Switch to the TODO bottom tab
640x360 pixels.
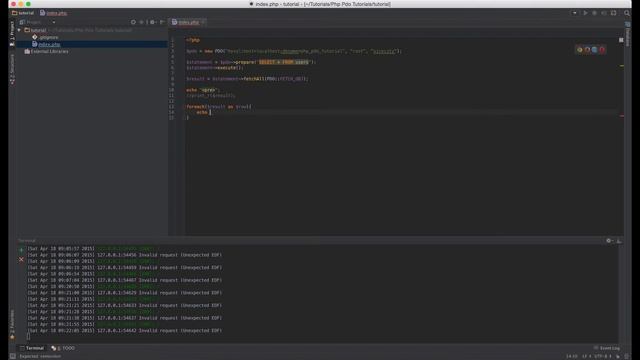tap(63, 348)
